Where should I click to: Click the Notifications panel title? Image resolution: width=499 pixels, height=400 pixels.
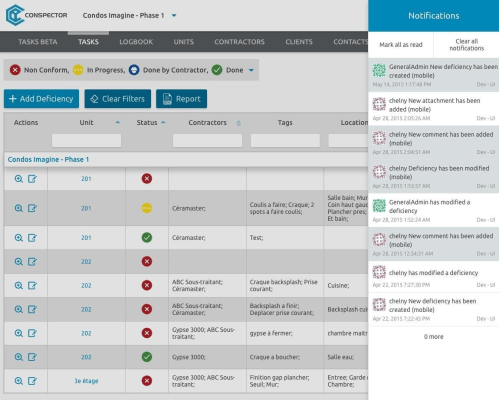coord(434,16)
